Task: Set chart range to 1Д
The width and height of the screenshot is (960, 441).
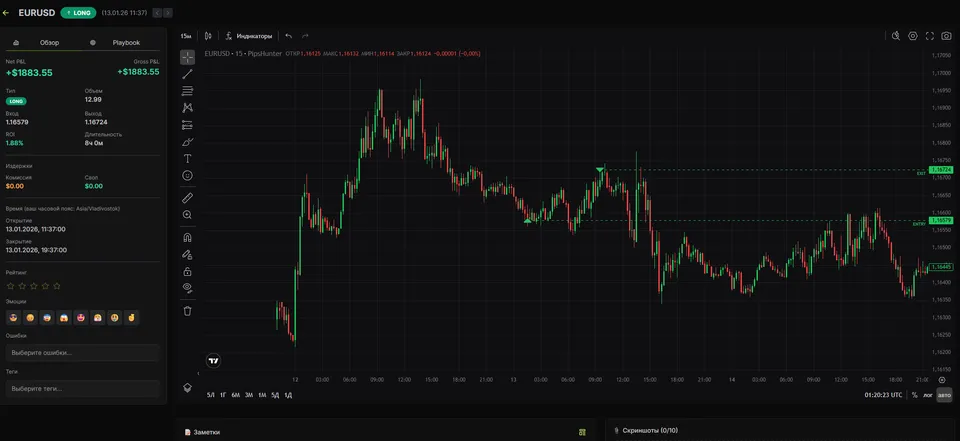Action: [288, 396]
